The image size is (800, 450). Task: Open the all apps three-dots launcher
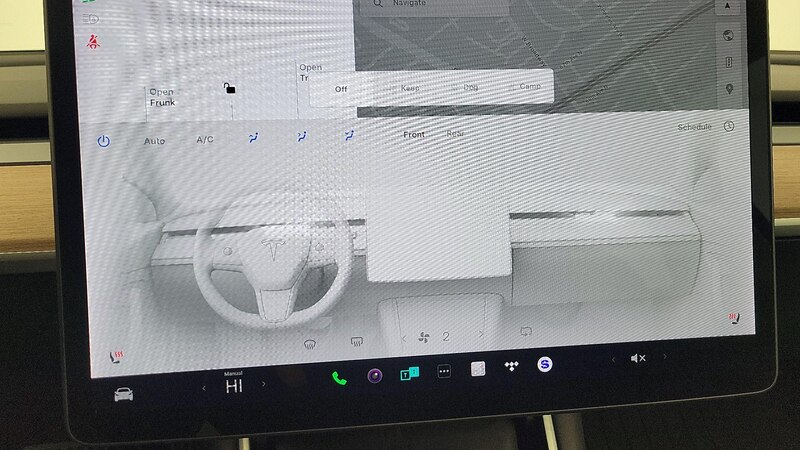[444, 371]
